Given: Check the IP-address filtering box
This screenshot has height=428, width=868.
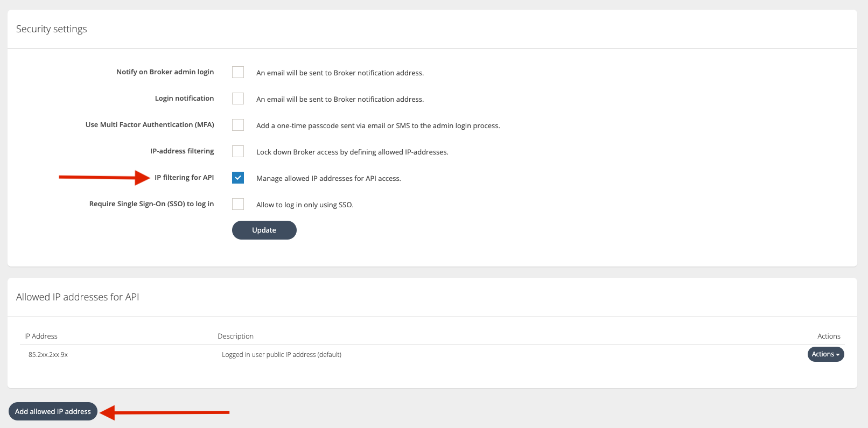Looking at the screenshot, I should [x=238, y=151].
